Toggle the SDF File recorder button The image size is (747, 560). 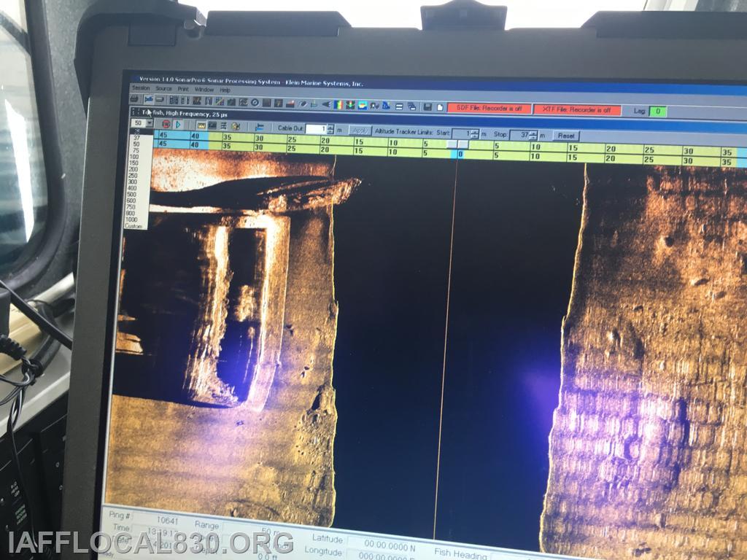(489, 109)
